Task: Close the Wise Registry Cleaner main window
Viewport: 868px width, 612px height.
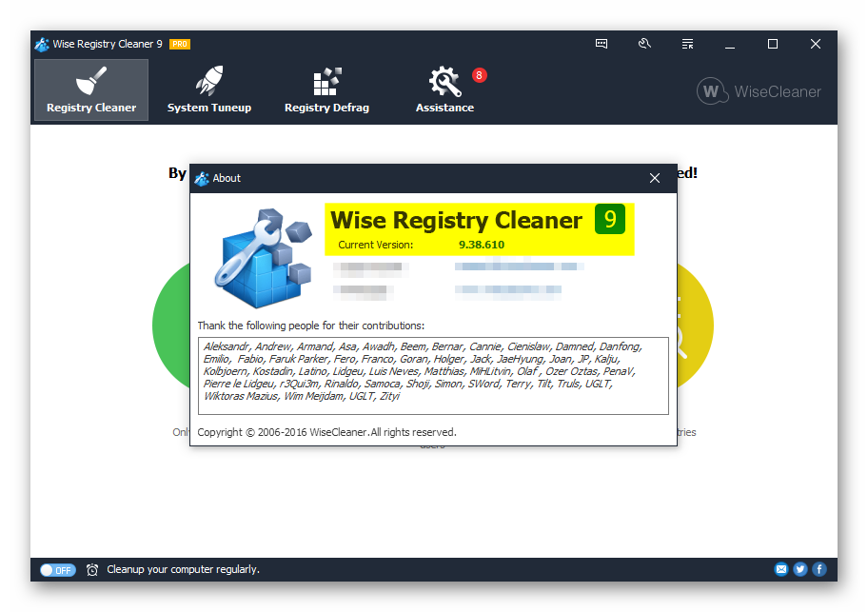Action: (816, 44)
